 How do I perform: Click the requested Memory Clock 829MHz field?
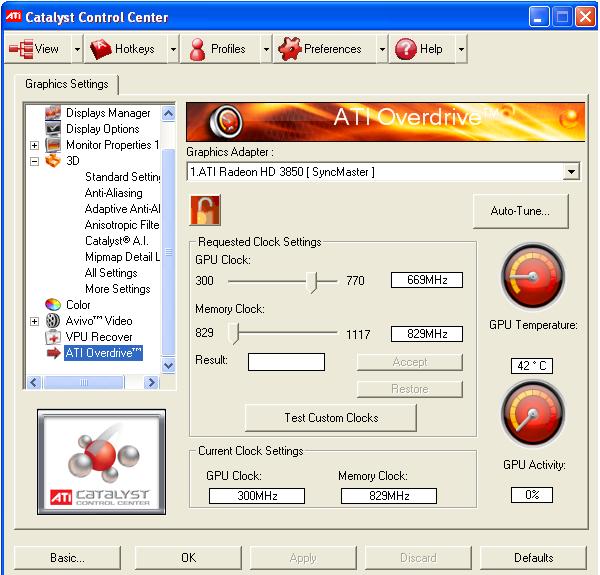pyautogui.click(x=427, y=334)
